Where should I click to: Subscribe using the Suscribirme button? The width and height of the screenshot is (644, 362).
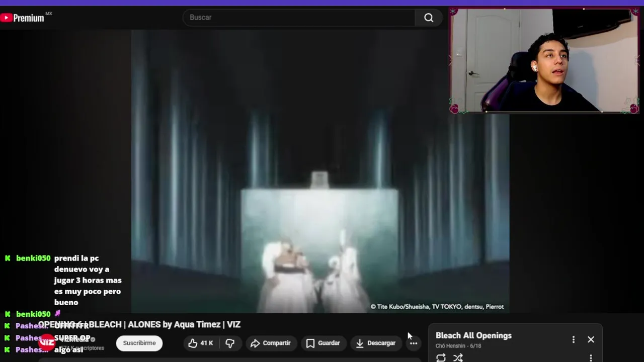tap(139, 343)
